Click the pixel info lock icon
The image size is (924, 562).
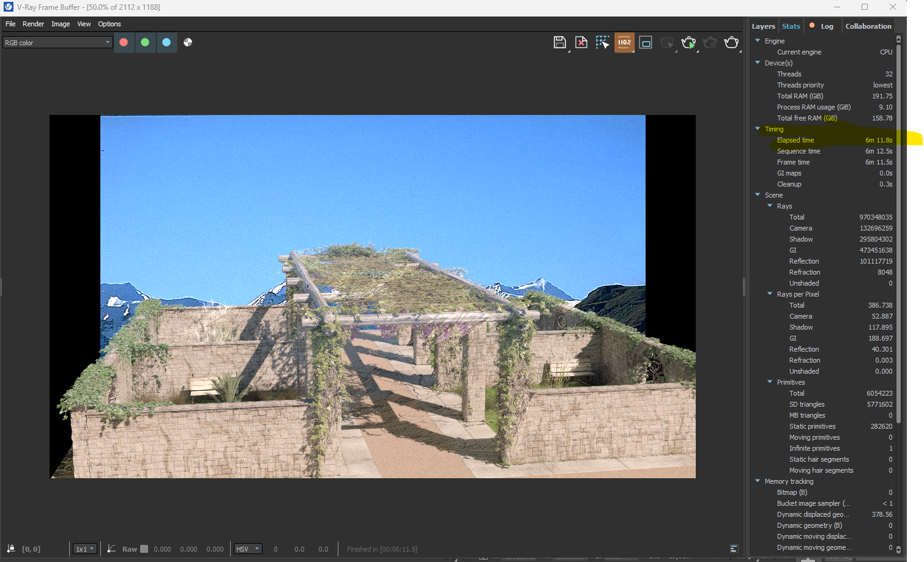pos(11,549)
